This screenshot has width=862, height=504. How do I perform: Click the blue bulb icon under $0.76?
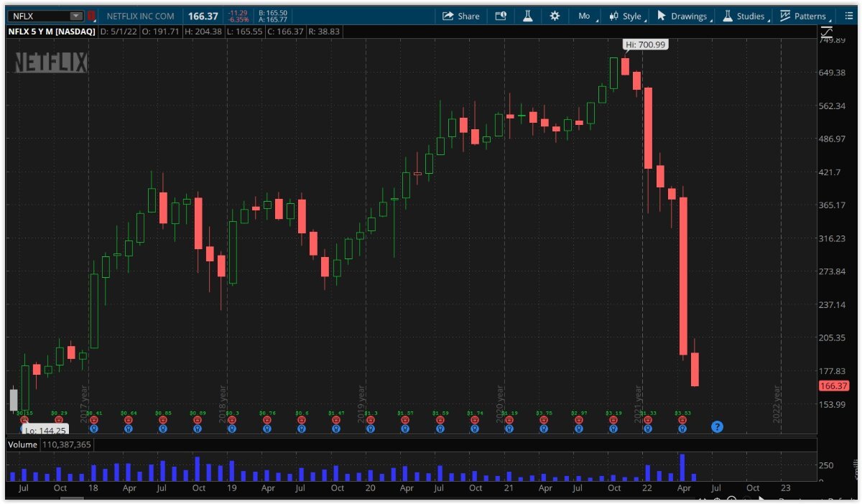click(x=267, y=429)
